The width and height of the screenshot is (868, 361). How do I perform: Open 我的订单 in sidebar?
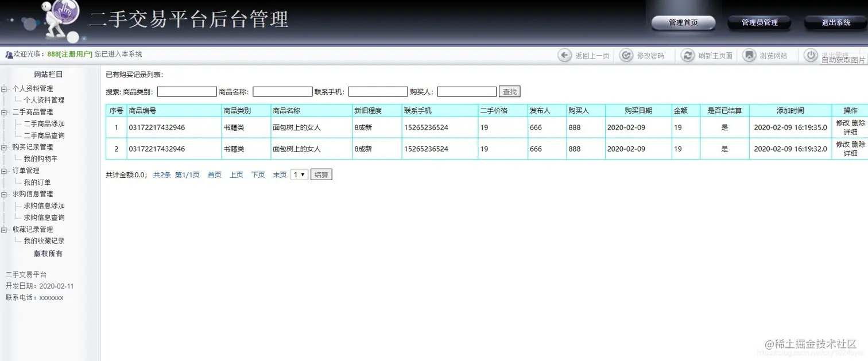37,183
